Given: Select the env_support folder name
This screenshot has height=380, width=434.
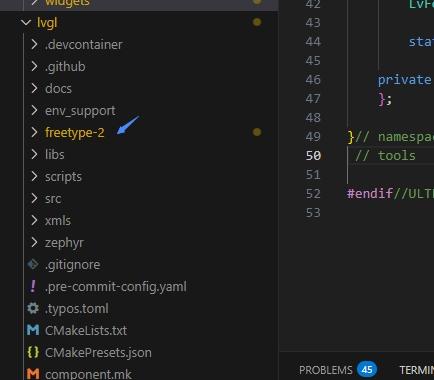Looking at the screenshot, I should coord(80,111).
